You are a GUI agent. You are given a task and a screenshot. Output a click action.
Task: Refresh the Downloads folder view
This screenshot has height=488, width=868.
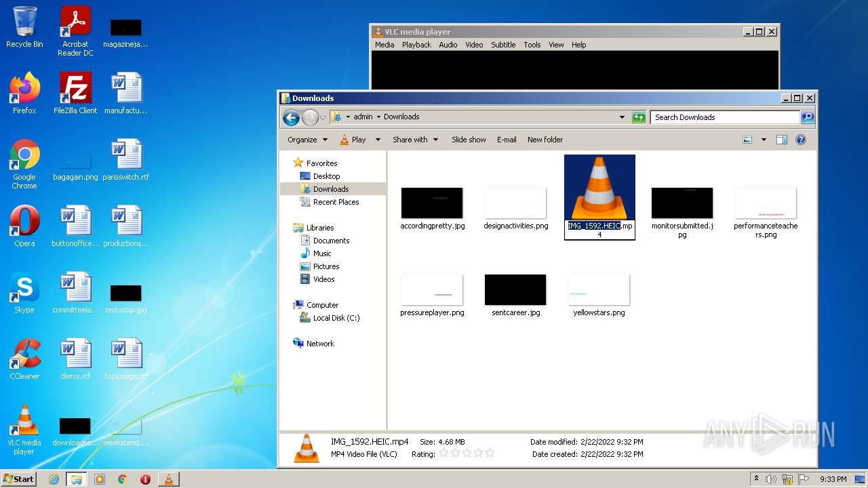pos(639,117)
